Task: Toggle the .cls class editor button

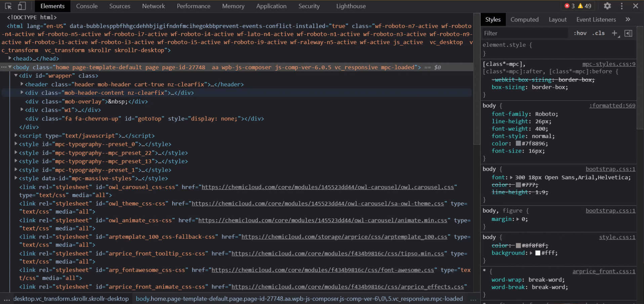Action: 598,33
